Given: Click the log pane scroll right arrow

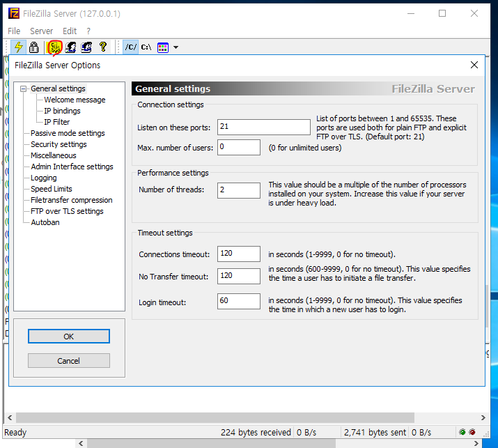Looking at the screenshot, I should click(483, 417).
